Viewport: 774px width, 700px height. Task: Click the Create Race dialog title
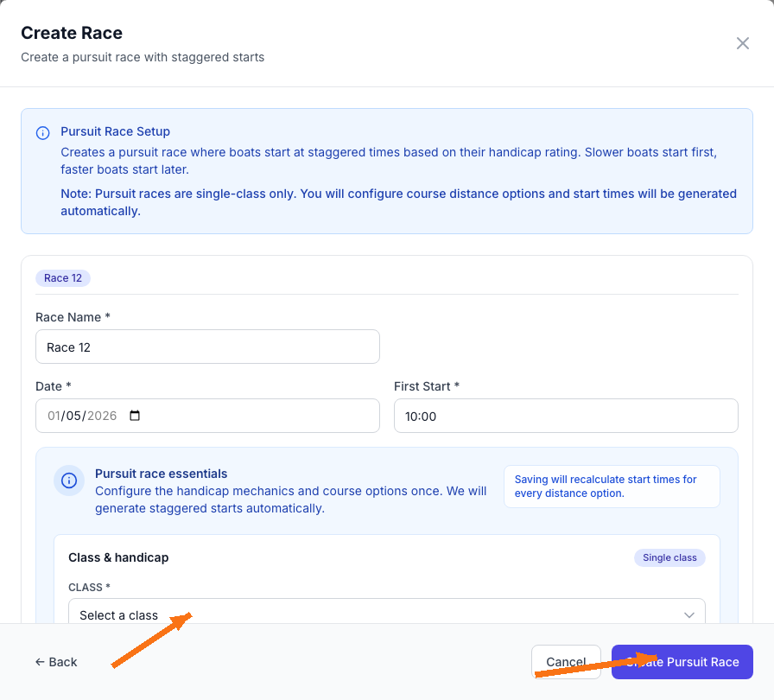(x=72, y=33)
